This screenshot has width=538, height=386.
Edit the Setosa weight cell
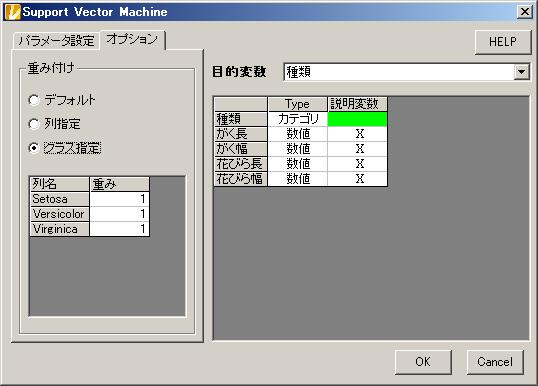(x=119, y=199)
